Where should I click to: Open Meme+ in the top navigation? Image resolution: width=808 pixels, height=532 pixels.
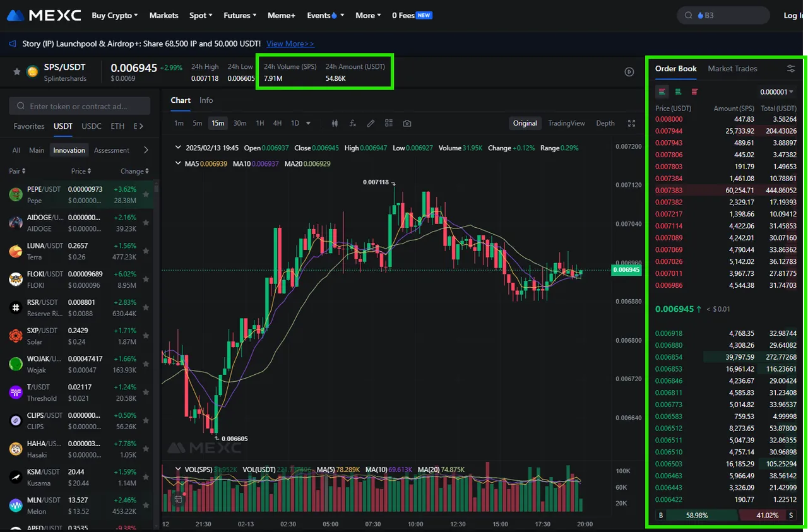pyautogui.click(x=281, y=15)
